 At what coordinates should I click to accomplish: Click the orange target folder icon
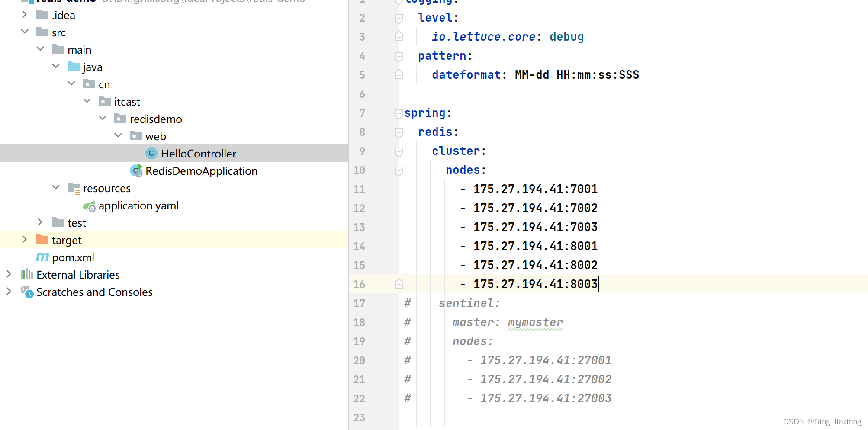pos(42,240)
